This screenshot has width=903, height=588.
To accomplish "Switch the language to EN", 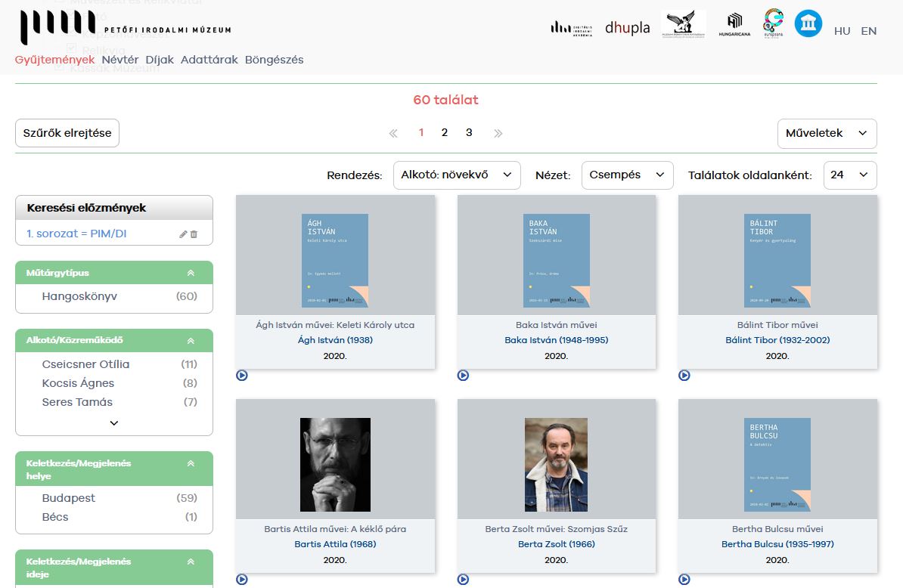I will (868, 31).
